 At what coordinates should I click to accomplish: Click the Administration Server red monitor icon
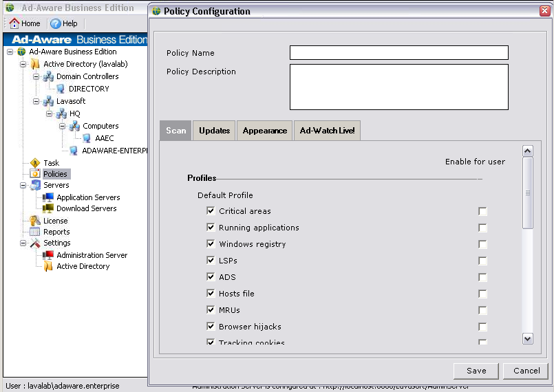[48, 255]
